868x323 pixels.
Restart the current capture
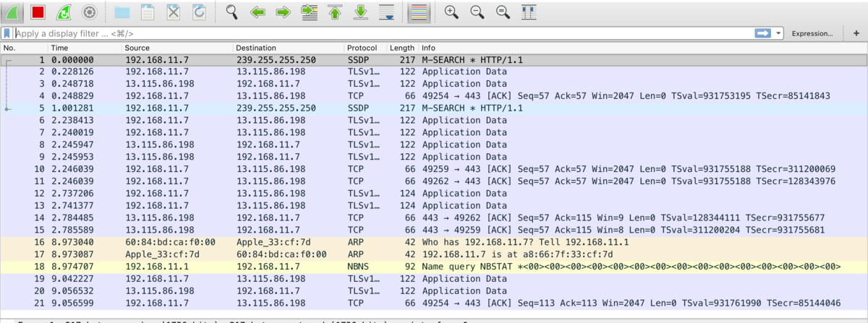[64, 12]
